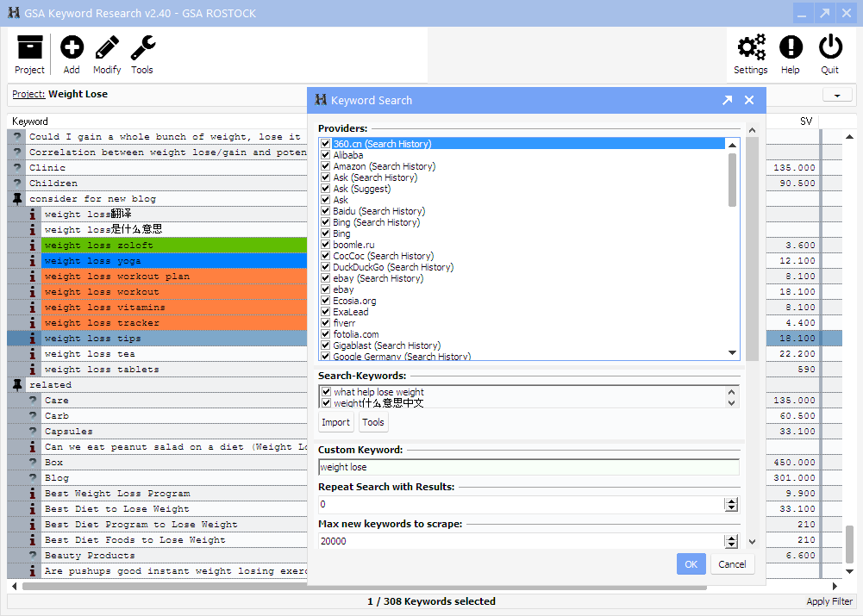The image size is (863, 616).
Task: Open the project dropdown at top right
Action: [x=837, y=95]
